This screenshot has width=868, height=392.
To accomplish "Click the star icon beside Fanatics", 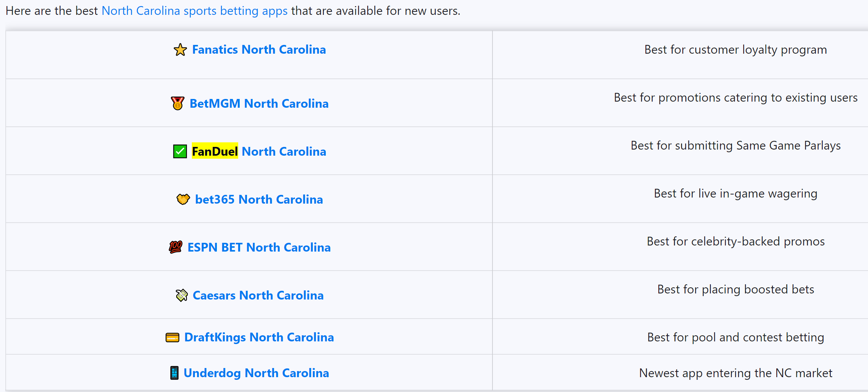I will [180, 50].
